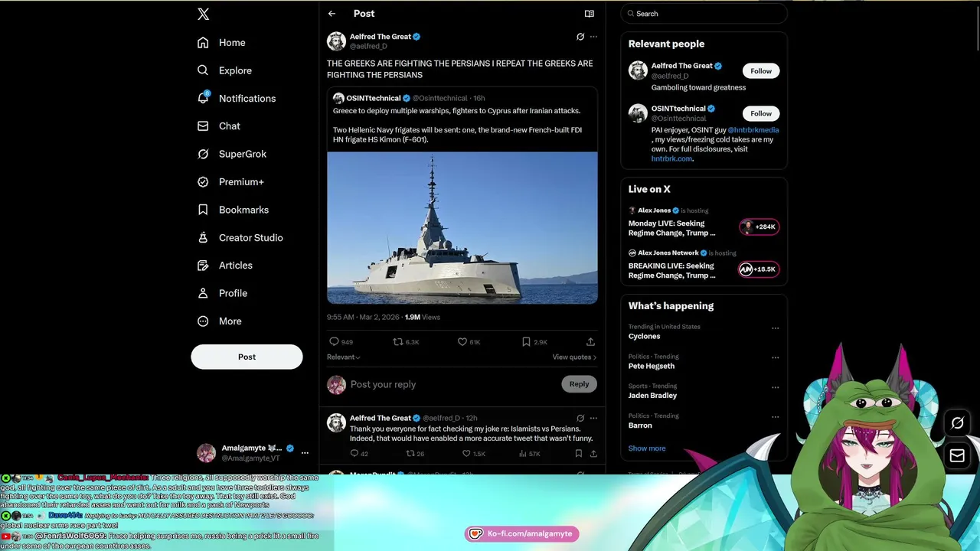
Task: Open options for the Barron trend
Action: point(775,417)
